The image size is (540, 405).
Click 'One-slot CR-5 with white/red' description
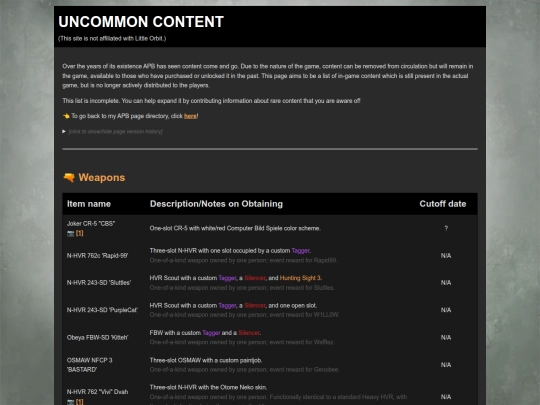pos(235,228)
